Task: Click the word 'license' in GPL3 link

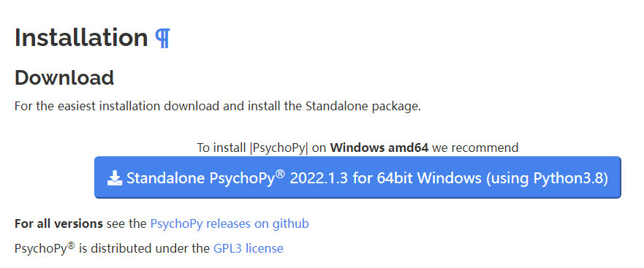Action: (264, 248)
